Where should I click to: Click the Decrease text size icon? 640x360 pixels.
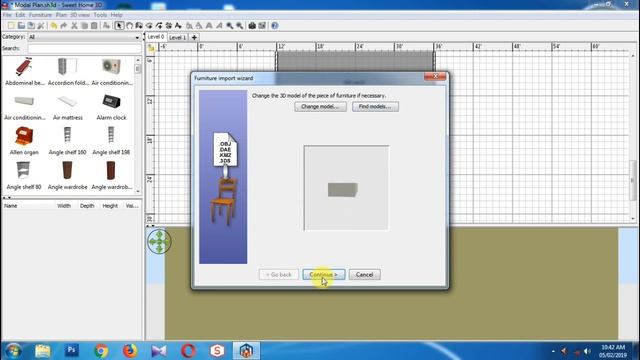[199, 26]
